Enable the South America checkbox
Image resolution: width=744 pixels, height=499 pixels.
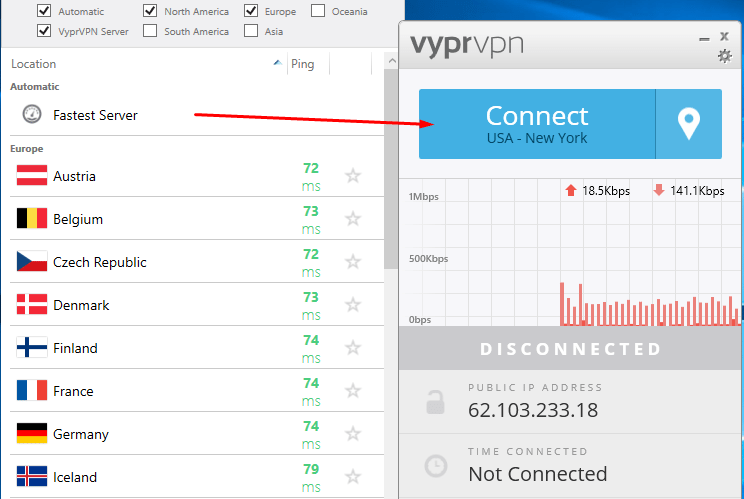[x=150, y=30]
